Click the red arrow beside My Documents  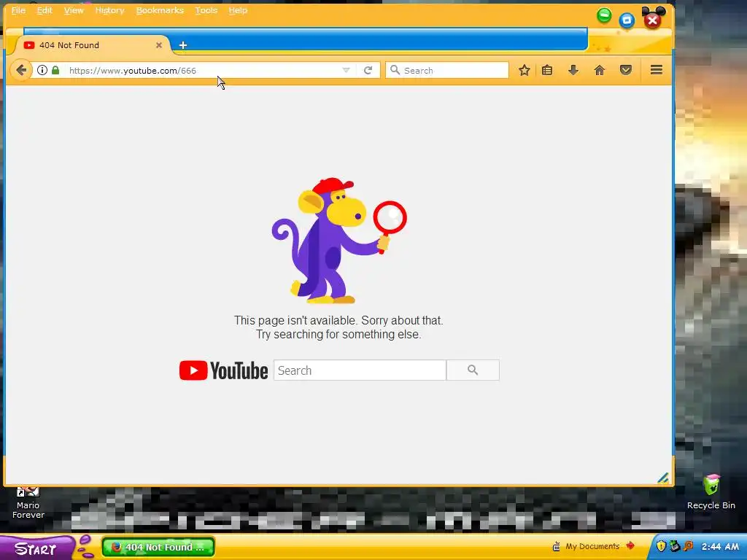[x=630, y=545]
